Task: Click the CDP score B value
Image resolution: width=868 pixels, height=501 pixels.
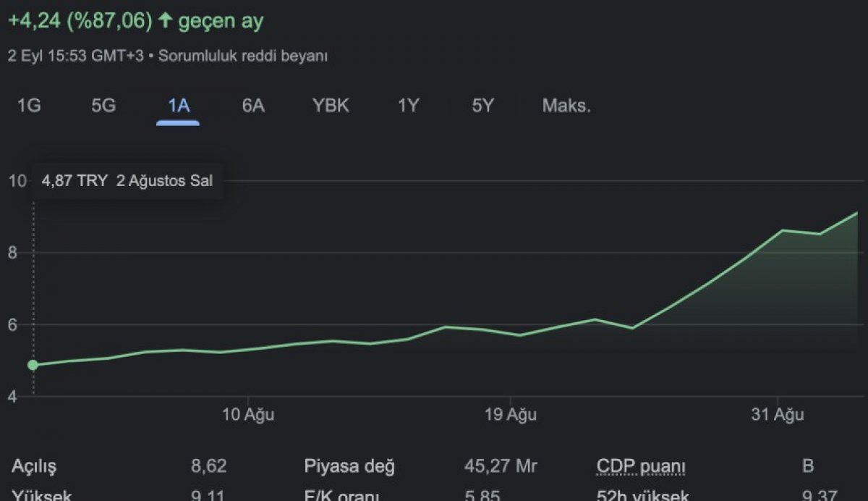Action: click(807, 466)
